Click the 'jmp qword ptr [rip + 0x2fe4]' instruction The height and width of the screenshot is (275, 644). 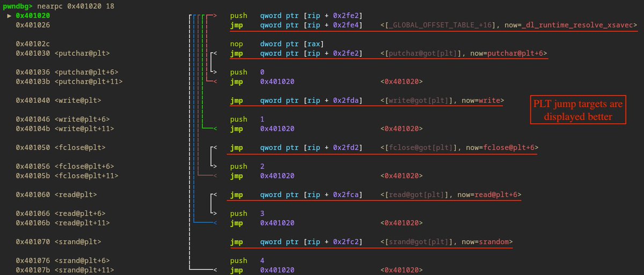[296, 25]
